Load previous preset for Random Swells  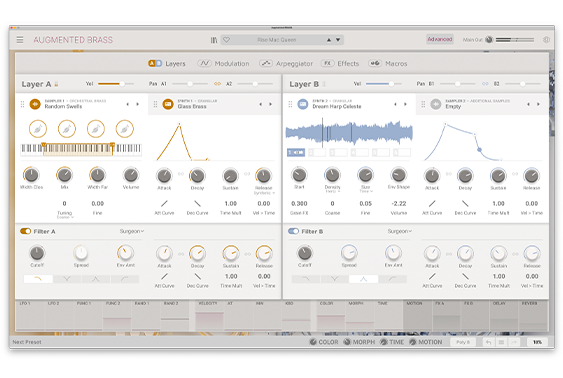pyautogui.click(x=127, y=104)
